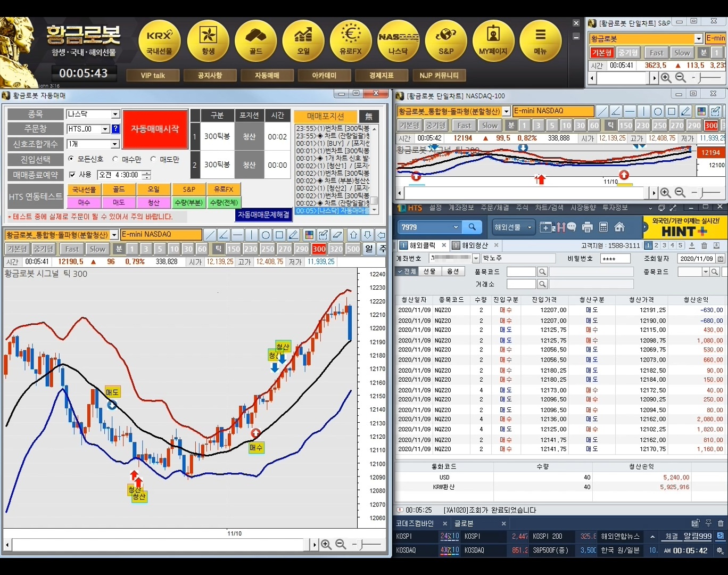Open the 나스닥 NASDAQ round icon
Screen dimensions: 728x575
point(398,42)
